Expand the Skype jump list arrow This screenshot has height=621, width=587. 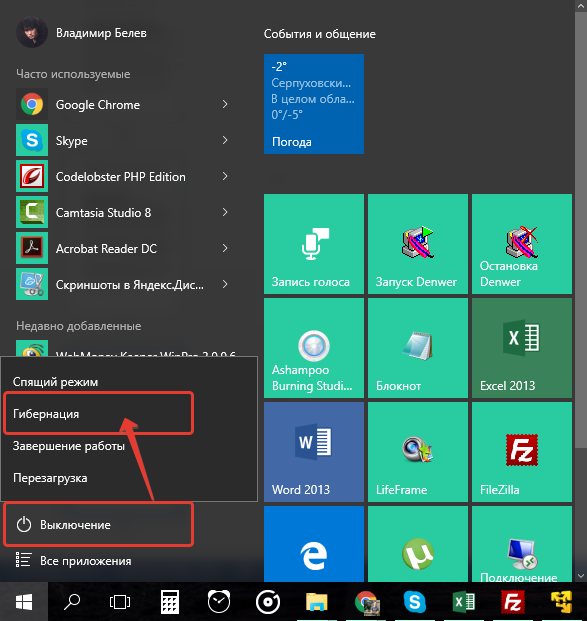[x=225, y=140]
